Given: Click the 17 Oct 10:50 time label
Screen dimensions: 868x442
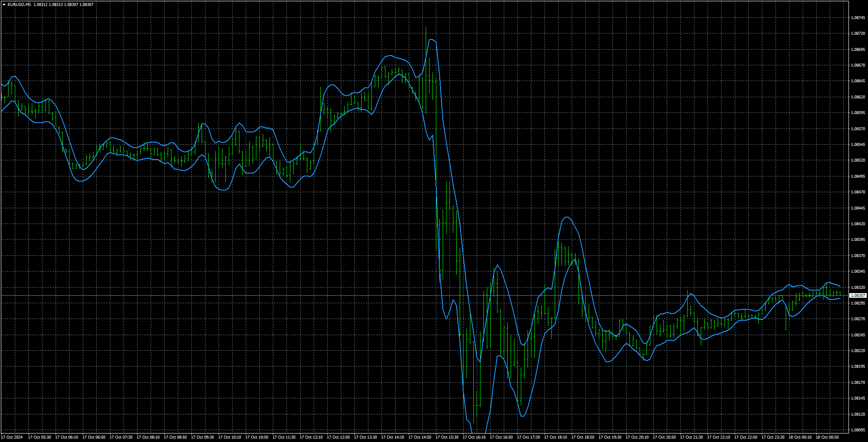Looking at the screenshot, I should (257, 437).
